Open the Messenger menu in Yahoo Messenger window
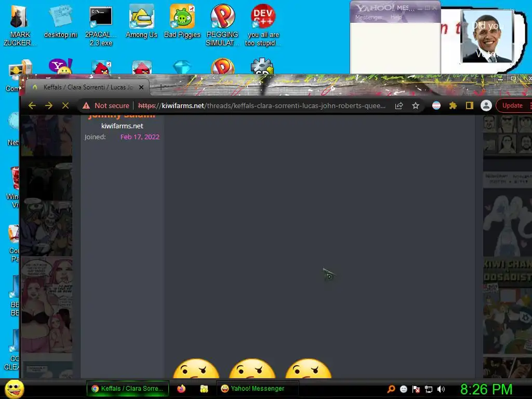Image resolution: width=532 pixels, height=399 pixels. tap(369, 17)
